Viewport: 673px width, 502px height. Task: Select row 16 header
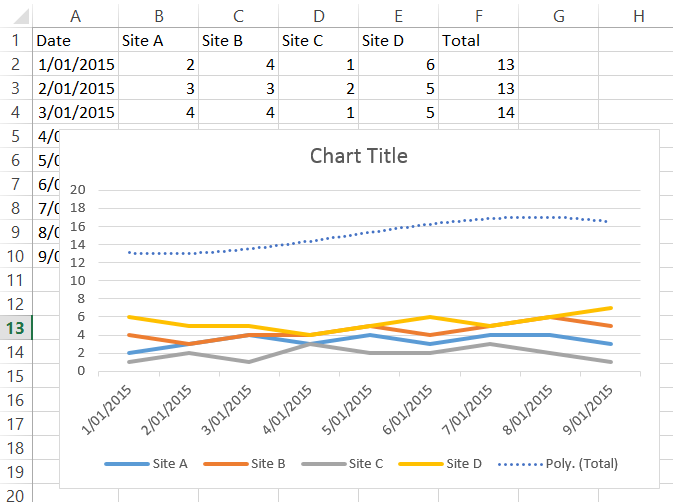16,400
